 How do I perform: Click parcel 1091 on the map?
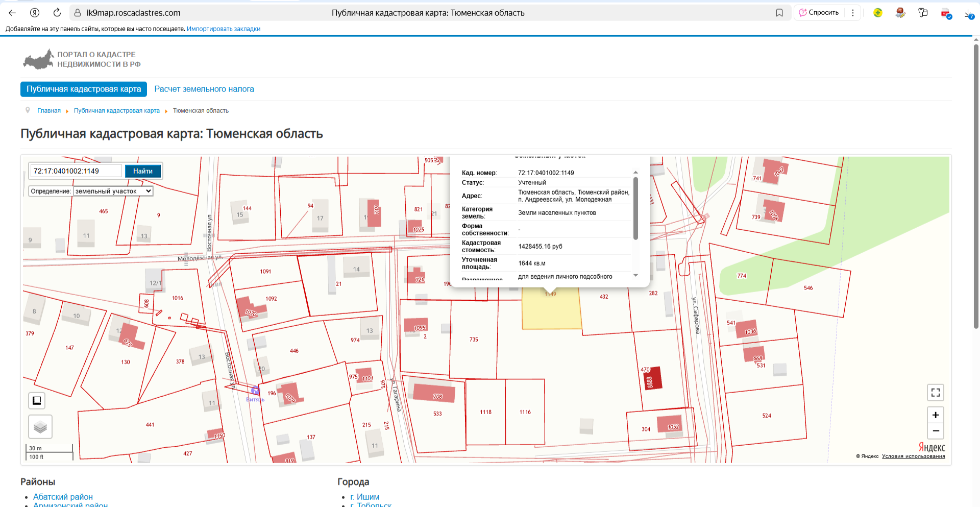(x=265, y=272)
